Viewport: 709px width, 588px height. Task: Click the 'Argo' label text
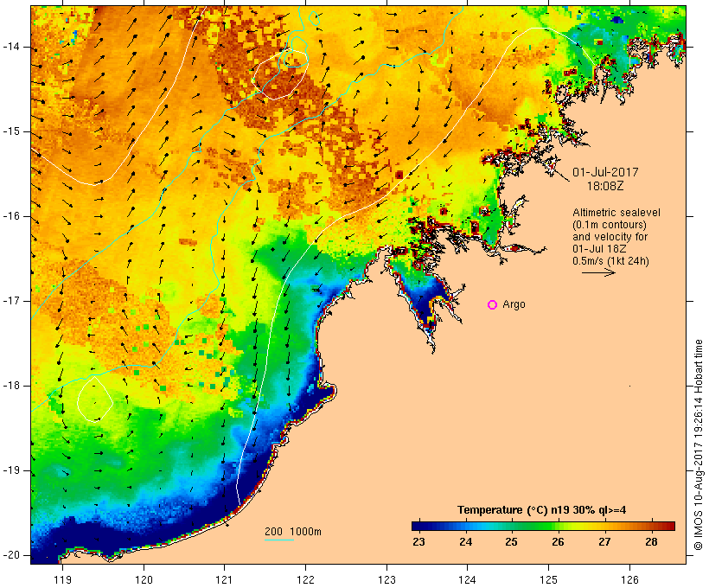(514, 305)
